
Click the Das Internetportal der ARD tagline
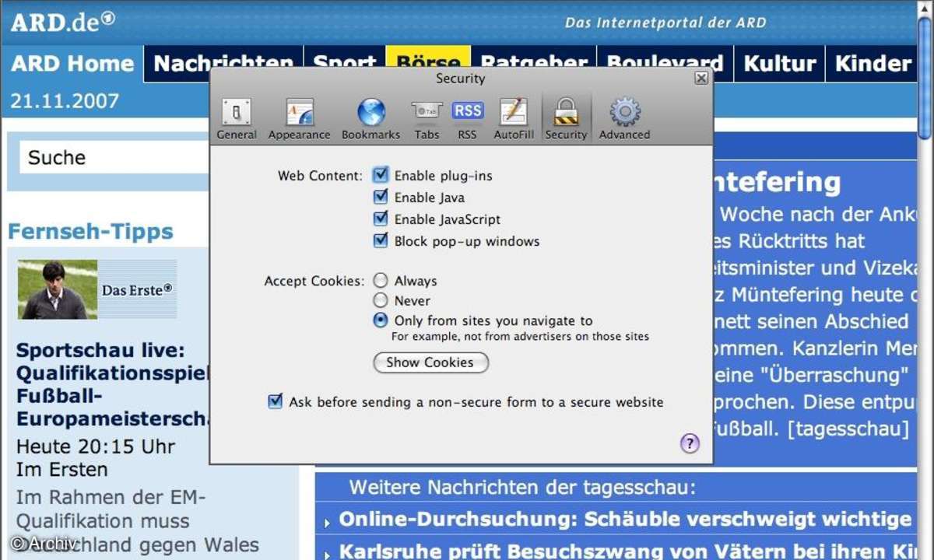click(x=665, y=23)
